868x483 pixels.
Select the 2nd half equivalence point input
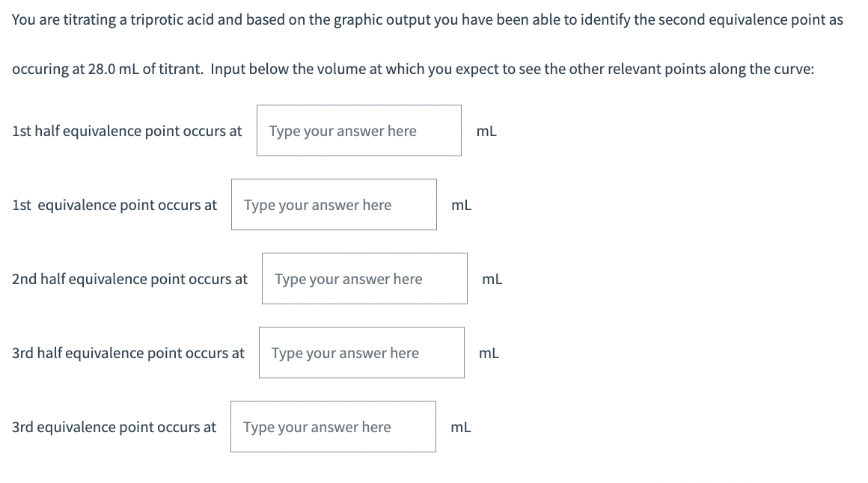(x=364, y=279)
